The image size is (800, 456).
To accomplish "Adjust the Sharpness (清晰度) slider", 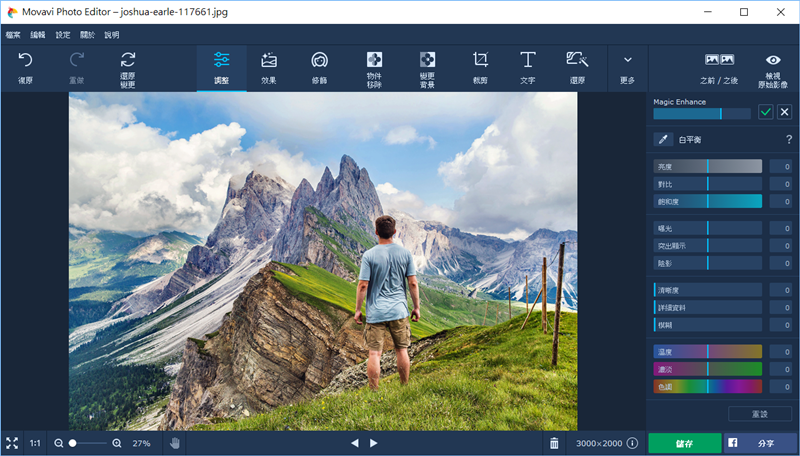I will tap(708, 290).
